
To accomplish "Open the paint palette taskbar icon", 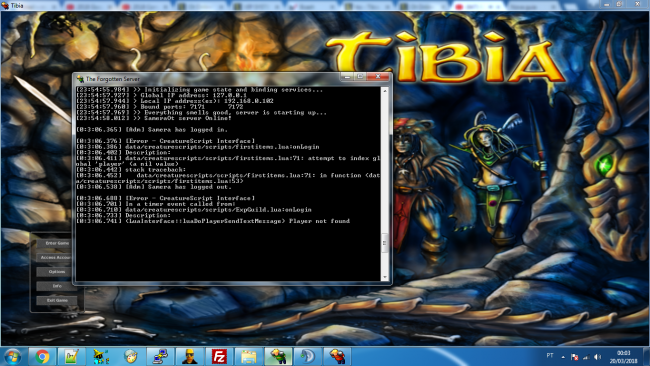I will pos(131,356).
